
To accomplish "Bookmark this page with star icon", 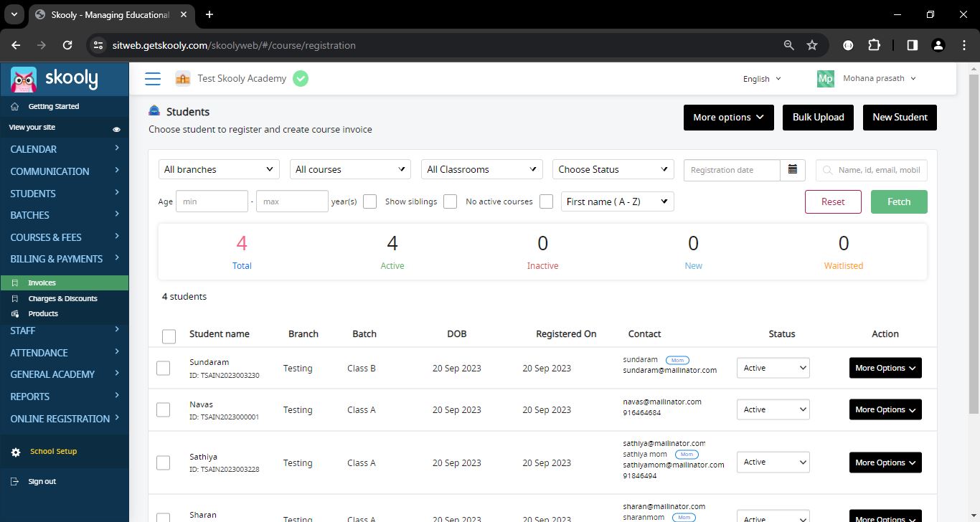I will click(812, 45).
